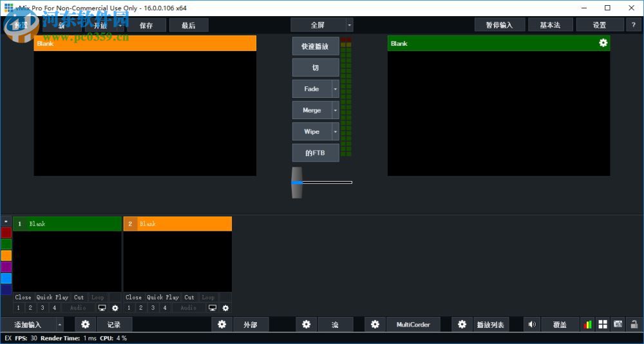Click input 1 monitor display icon
Image resolution: width=644 pixels, height=344 pixels.
(x=102, y=308)
